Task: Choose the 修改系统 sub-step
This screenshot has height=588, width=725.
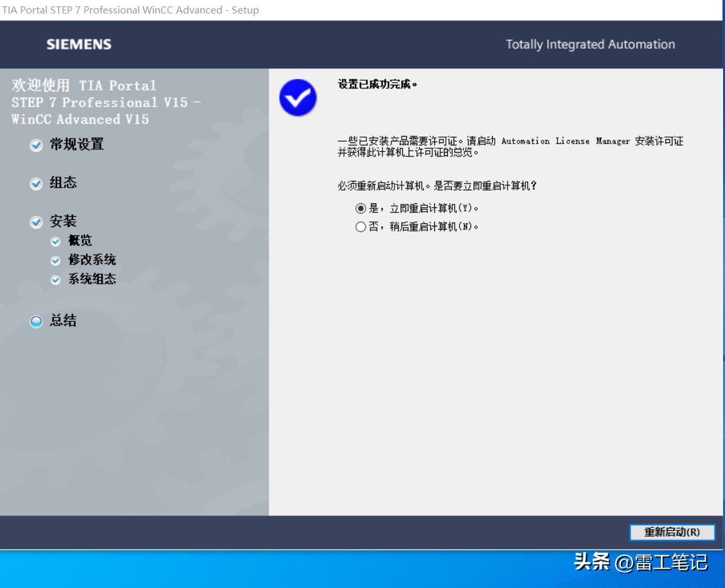Action: pyautogui.click(x=92, y=260)
